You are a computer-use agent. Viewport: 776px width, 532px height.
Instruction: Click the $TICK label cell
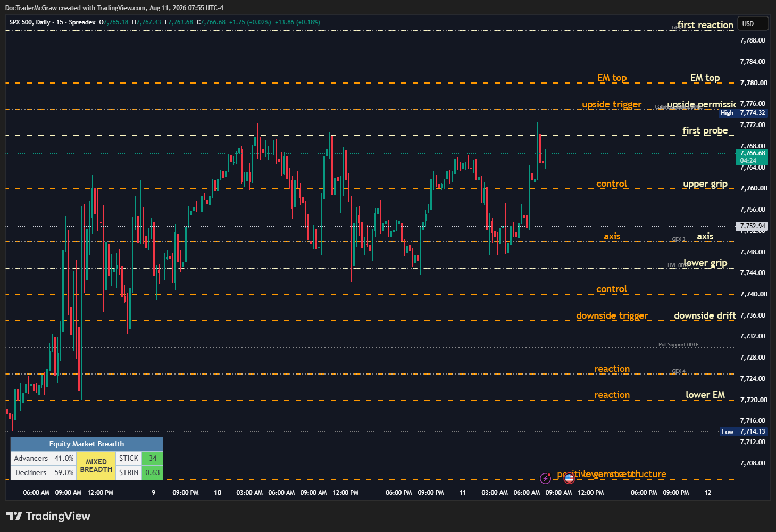pos(129,458)
